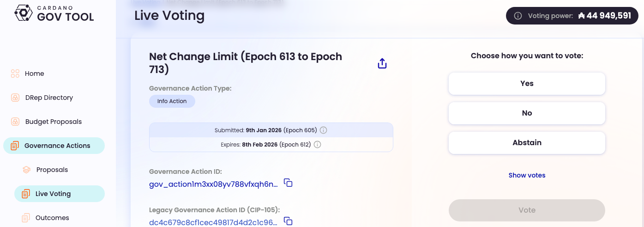The image size is (644, 227).
Task: Open the Proposals submenu item
Action: (52, 170)
